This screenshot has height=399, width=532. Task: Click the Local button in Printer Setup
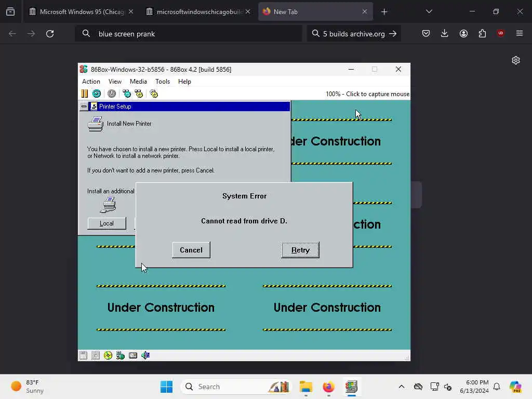(107, 223)
